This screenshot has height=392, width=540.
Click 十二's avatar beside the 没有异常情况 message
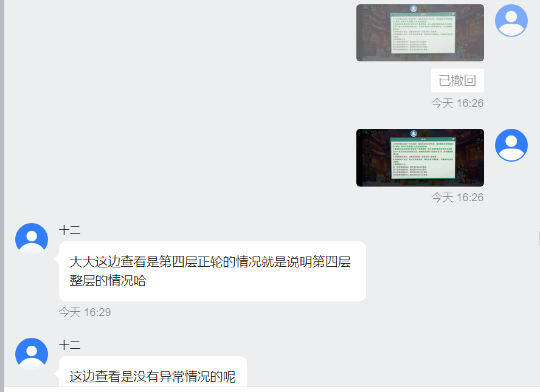pos(32,354)
